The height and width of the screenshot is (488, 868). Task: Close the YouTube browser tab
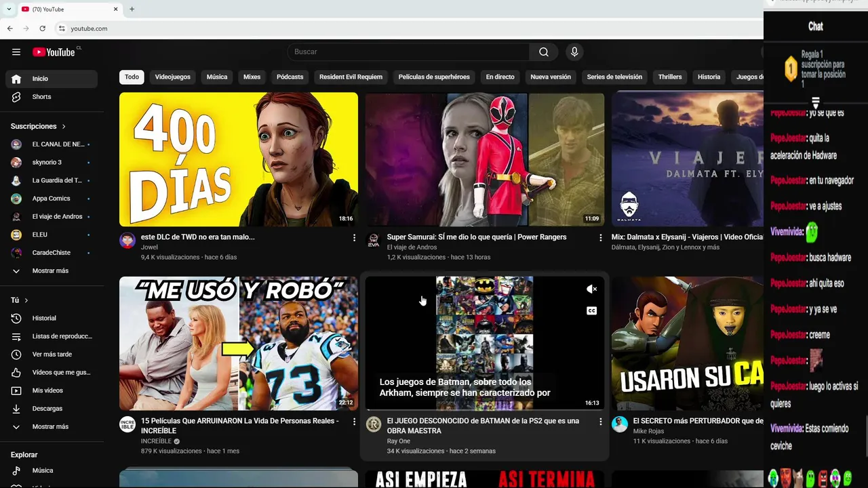click(x=115, y=9)
